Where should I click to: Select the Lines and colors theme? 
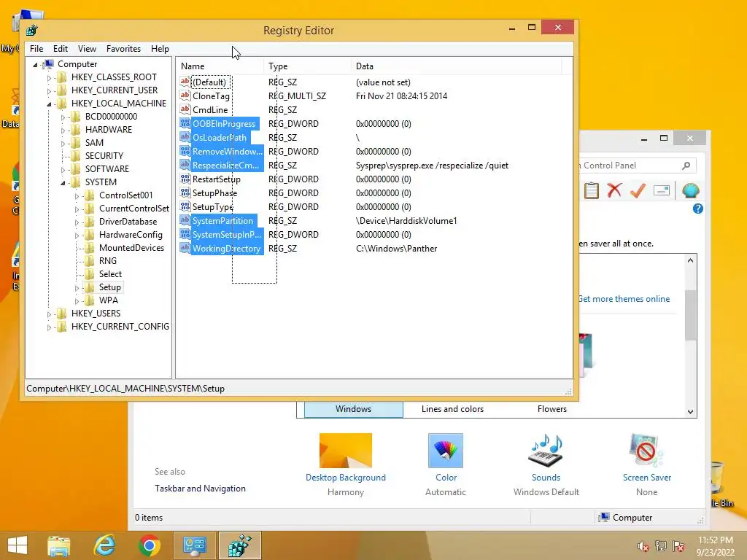coord(452,409)
